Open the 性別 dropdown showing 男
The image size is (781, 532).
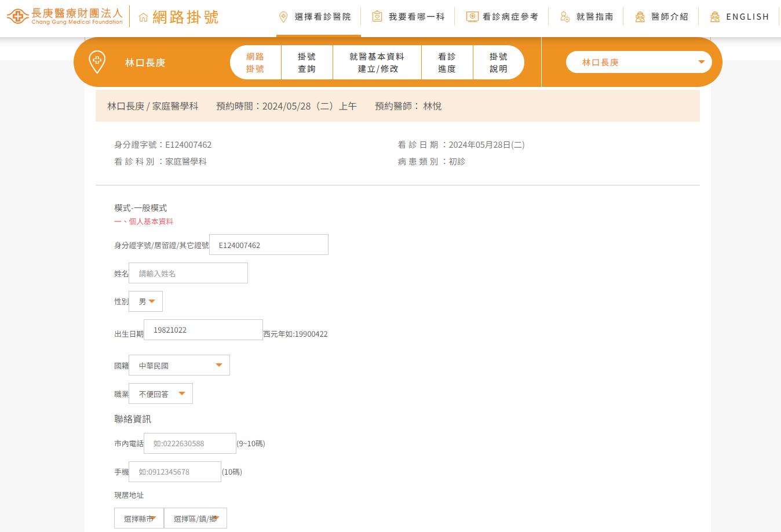146,301
